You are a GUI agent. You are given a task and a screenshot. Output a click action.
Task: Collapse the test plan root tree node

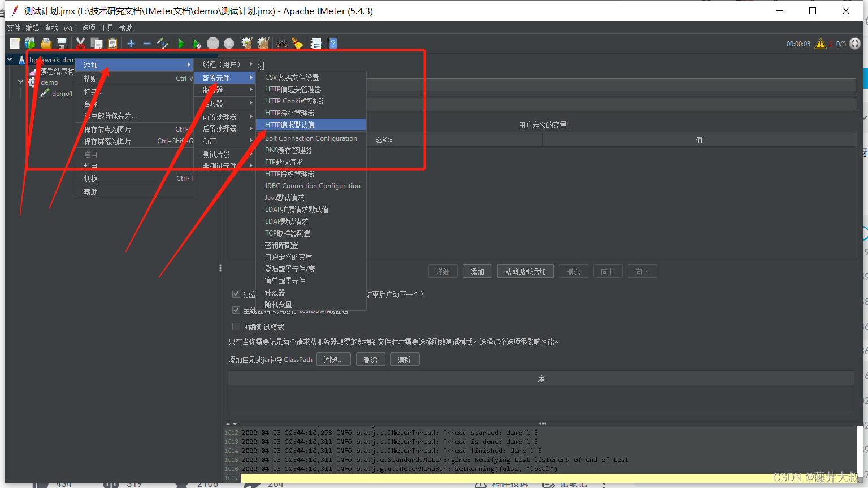coord(10,59)
